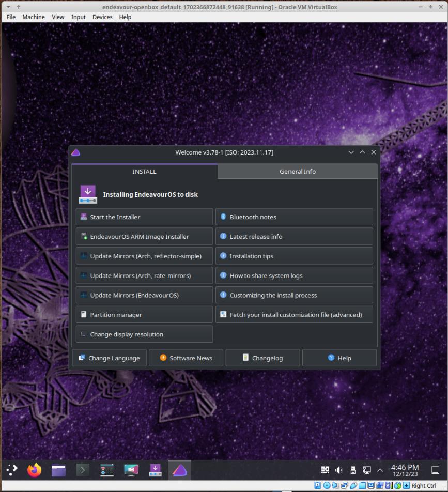Run Update Mirrors (Arch, rate-mirrors)
The height and width of the screenshot is (492, 448).
point(144,275)
